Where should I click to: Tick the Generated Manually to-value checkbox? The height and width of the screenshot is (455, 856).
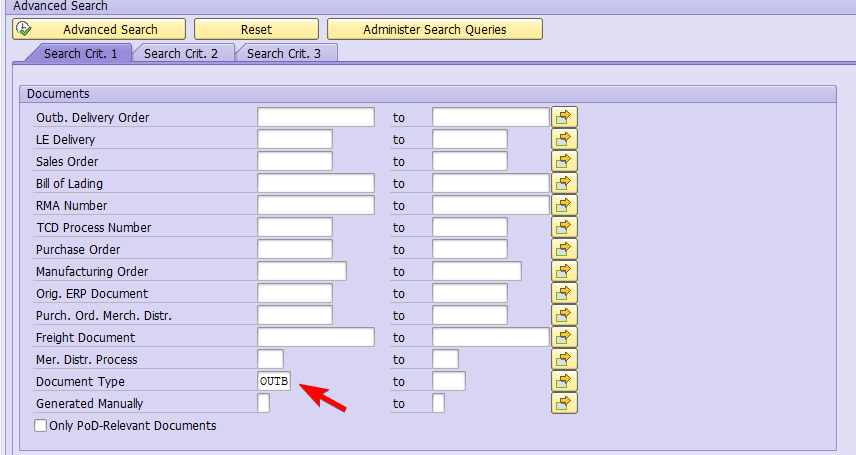[x=438, y=404]
